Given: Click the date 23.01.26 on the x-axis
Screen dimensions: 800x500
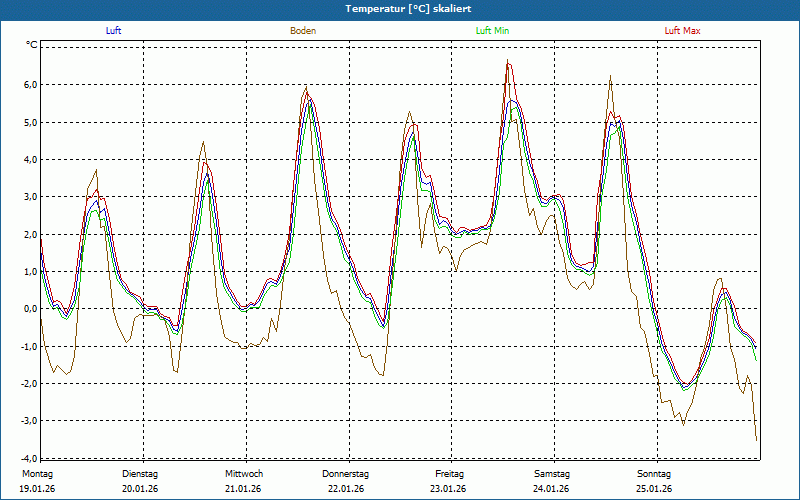Looking at the screenshot, I should click(x=449, y=489).
